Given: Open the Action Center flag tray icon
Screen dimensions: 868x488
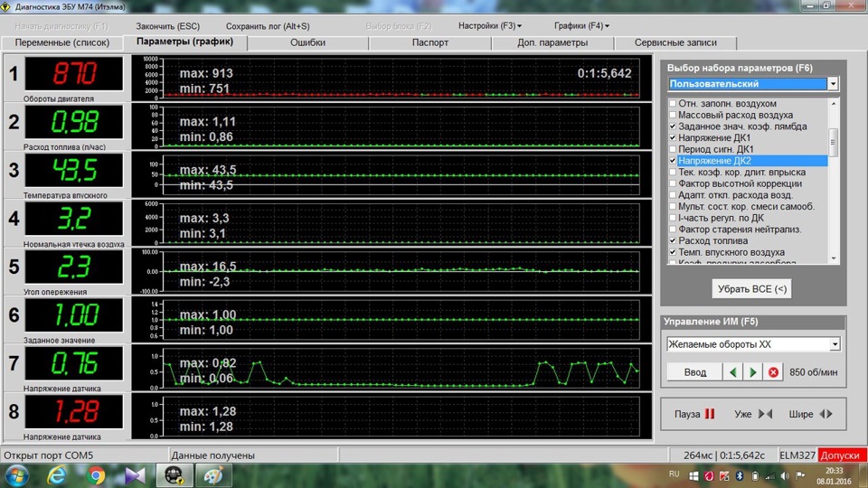Looking at the screenshot, I should (800, 475).
